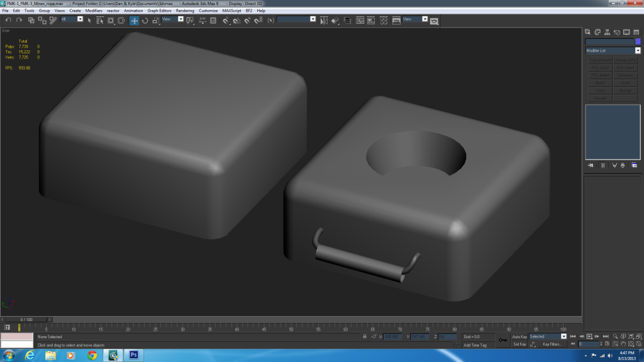Select the Move transform tool
This screenshot has width=644, height=362.
pyautogui.click(x=134, y=20)
